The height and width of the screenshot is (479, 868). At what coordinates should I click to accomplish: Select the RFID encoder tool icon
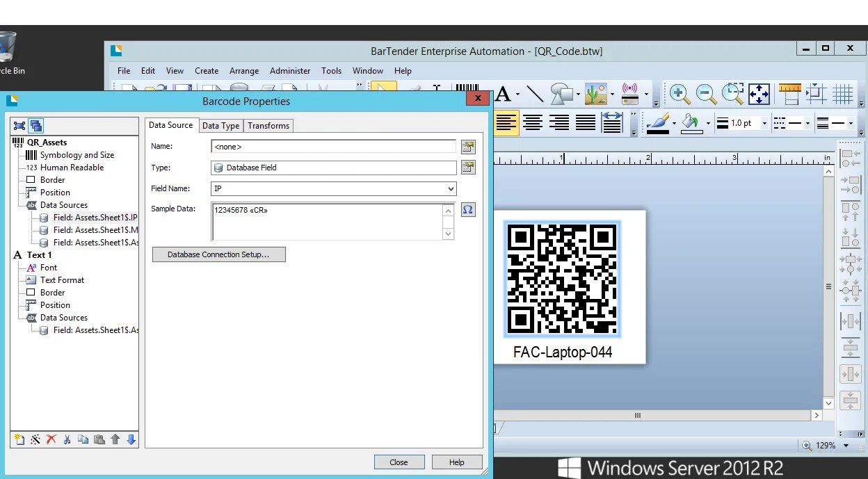pyautogui.click(x=630, y=94)
